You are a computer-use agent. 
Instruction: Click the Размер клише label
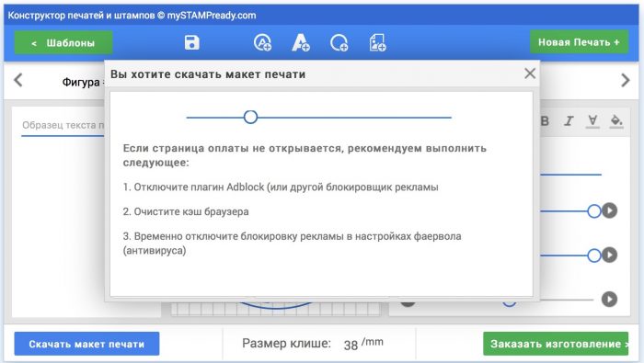286,343
